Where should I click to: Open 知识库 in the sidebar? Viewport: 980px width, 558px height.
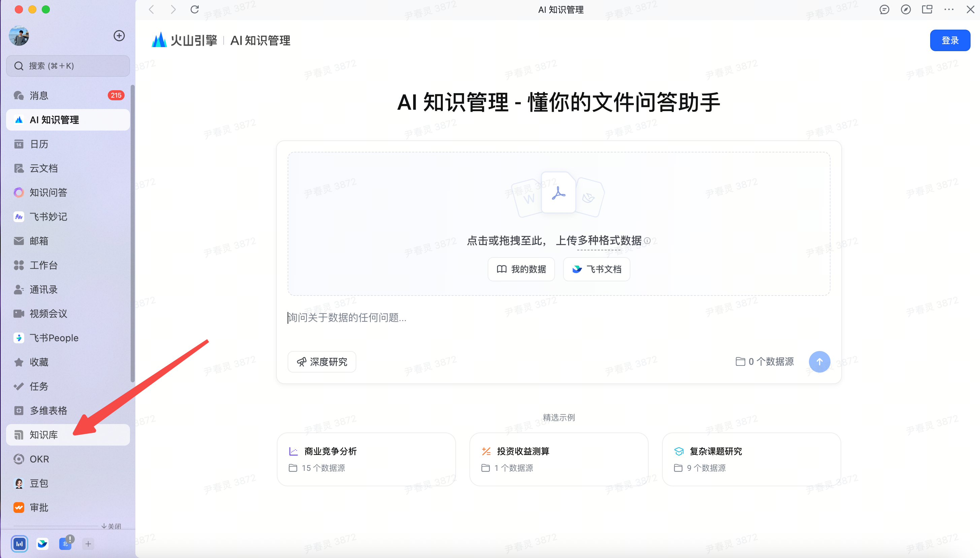pos(44,434)
